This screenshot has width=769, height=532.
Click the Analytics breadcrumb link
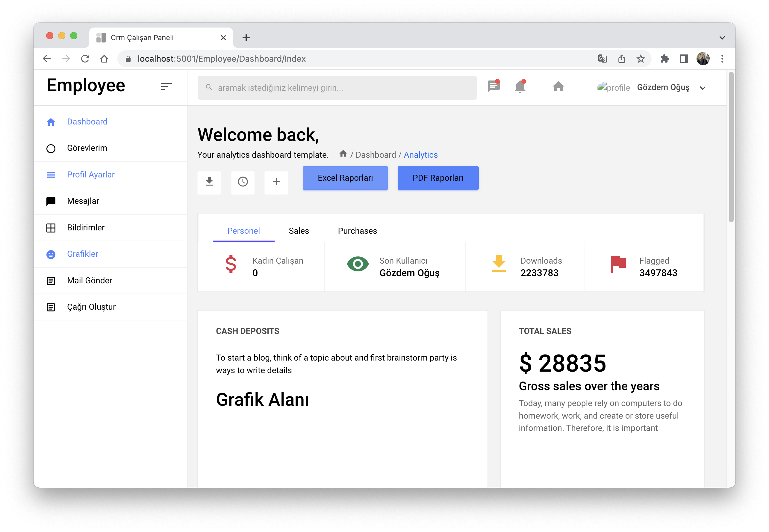coord(421,155)
